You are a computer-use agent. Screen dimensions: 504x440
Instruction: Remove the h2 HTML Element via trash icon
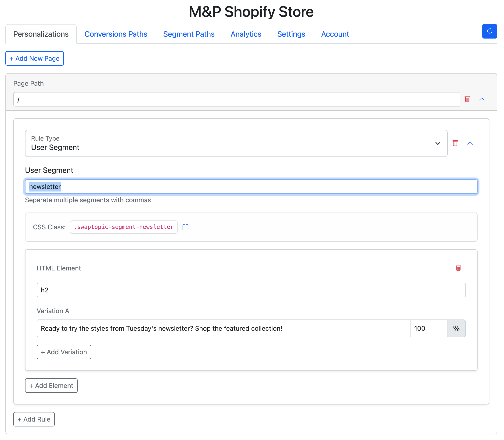458,268
